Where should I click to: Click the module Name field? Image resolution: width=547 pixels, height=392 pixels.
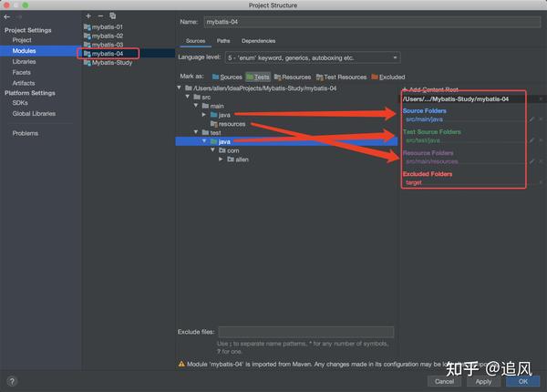(x=372, y=22)
